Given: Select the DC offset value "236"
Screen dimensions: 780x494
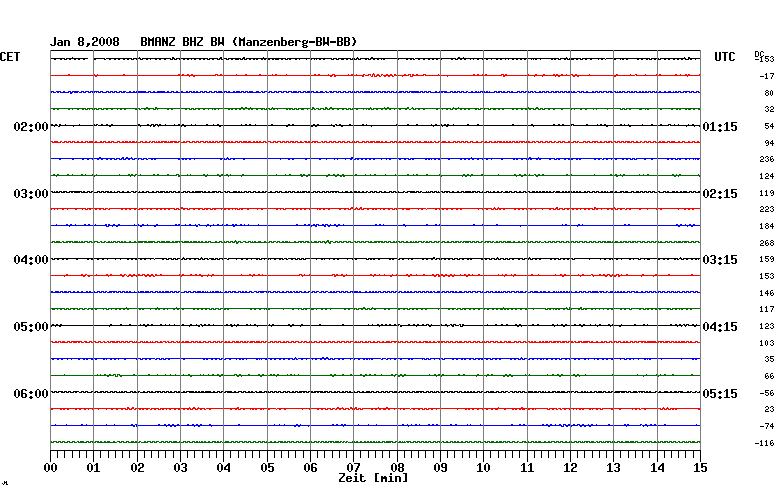Looking at the screenshot, I should (x=767, y=159).
